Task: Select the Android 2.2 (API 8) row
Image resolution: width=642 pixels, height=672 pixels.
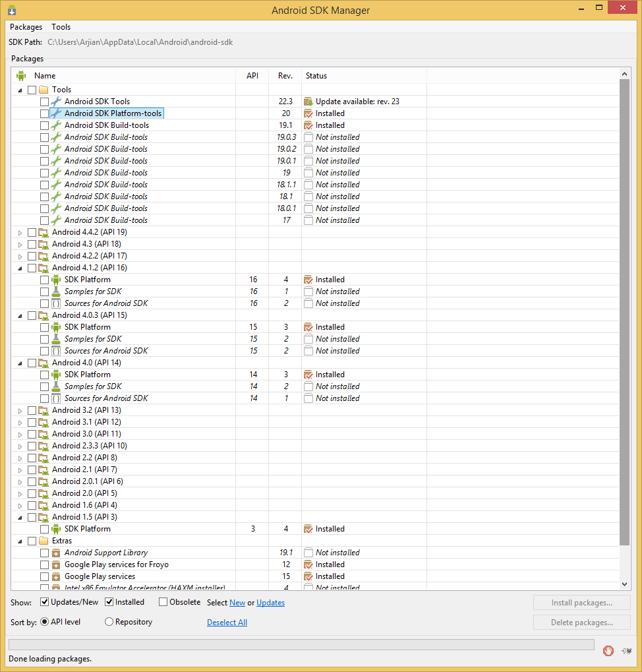Action: (315, 458)
